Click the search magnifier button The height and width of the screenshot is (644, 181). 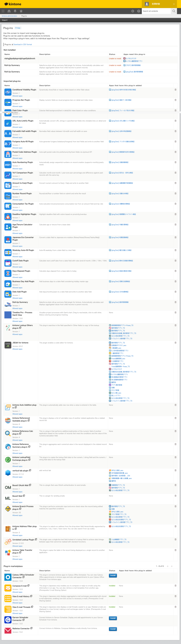pyautogui.click(x=174, y=11)
